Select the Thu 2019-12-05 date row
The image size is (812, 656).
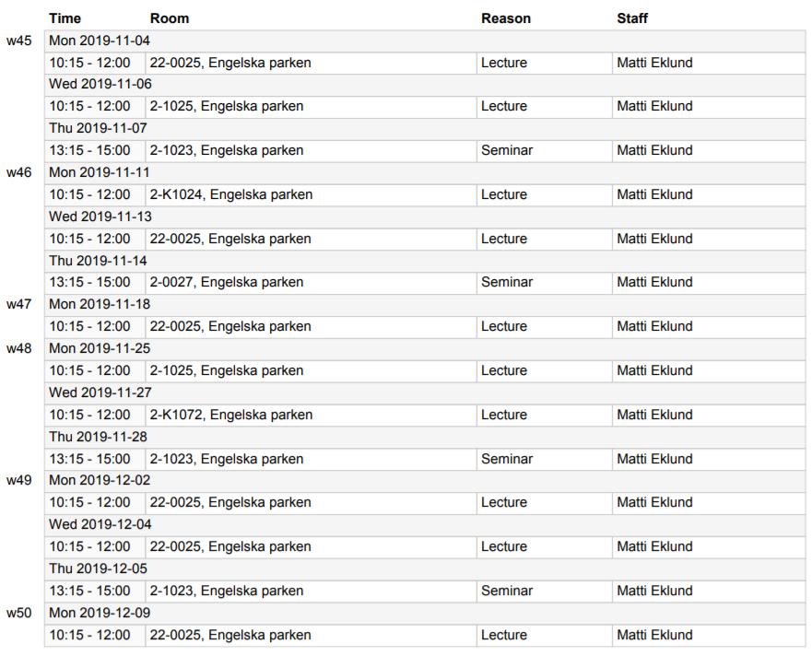(425, 569)
